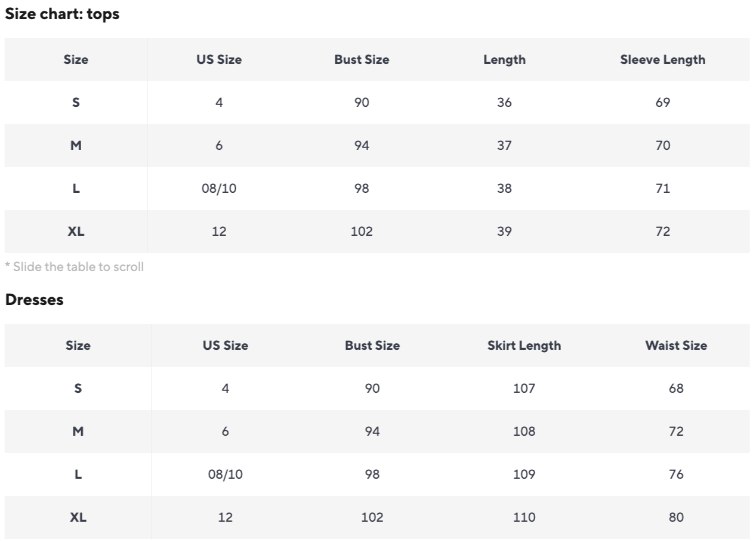Select the Skirt Length column header
The width and height of the screenshot is (756, 542).
(x=524, y=346)
